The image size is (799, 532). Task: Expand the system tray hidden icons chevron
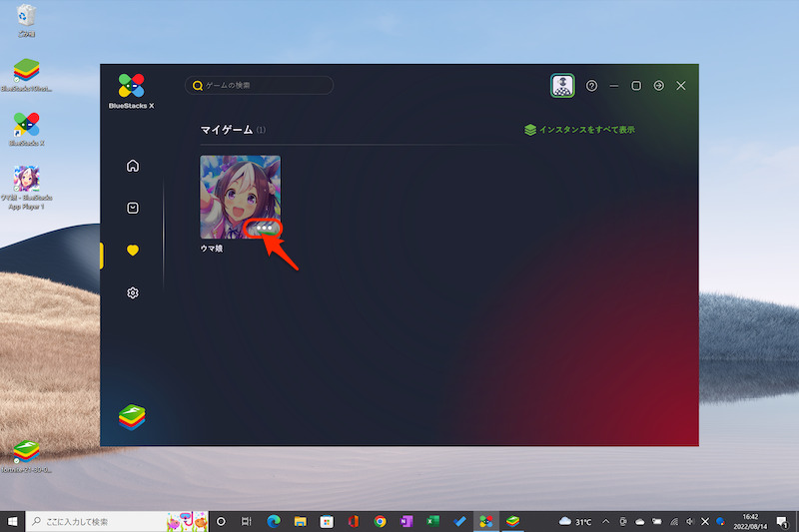coord(605,521)
